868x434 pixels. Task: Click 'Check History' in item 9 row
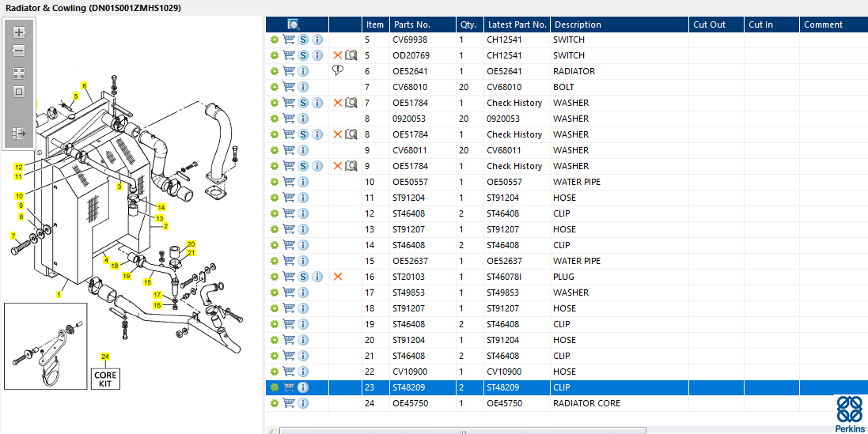pyautogui.click(x=514, y=166)
